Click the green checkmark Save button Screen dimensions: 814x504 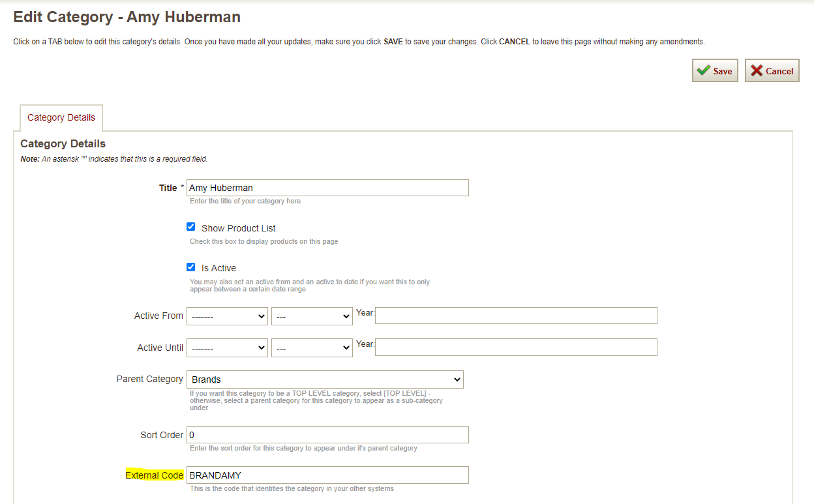tap(715, 71)
